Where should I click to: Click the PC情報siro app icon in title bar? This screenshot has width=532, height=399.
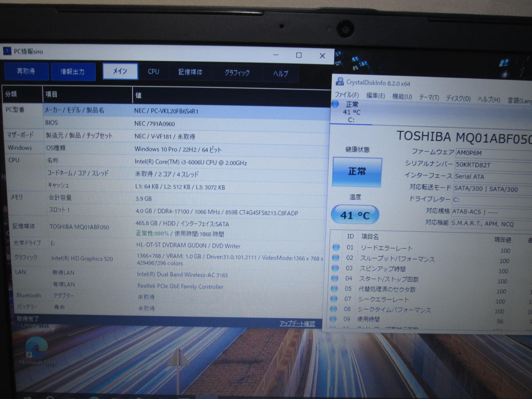pyautogui.click(x=7, y=51)
